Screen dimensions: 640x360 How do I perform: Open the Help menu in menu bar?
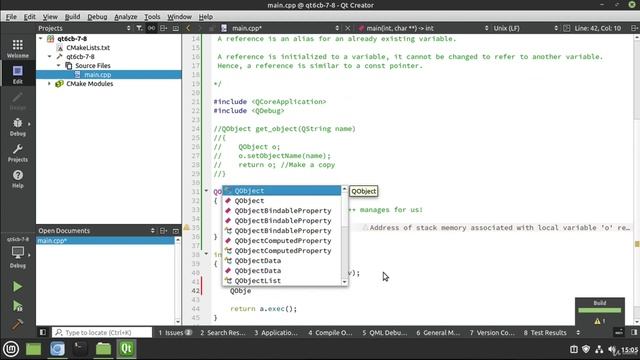(206, 17)
